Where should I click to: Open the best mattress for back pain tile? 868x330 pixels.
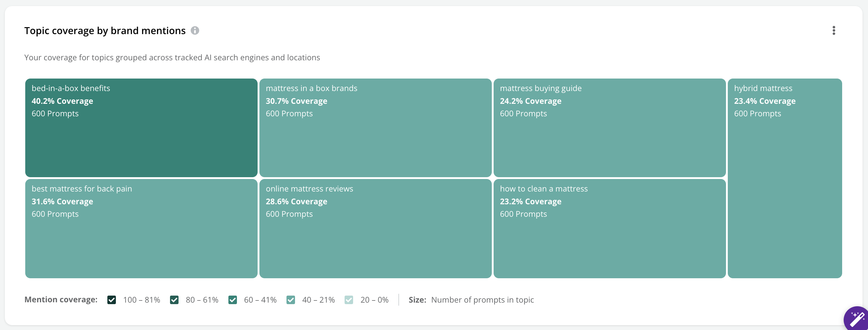coord(141,229)
